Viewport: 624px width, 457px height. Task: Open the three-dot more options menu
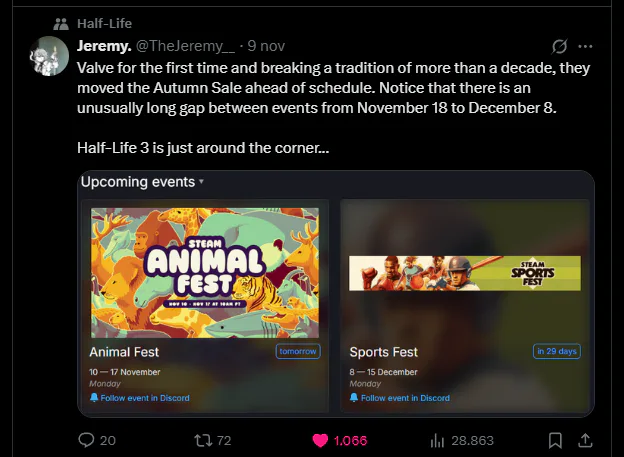[586, 46]
